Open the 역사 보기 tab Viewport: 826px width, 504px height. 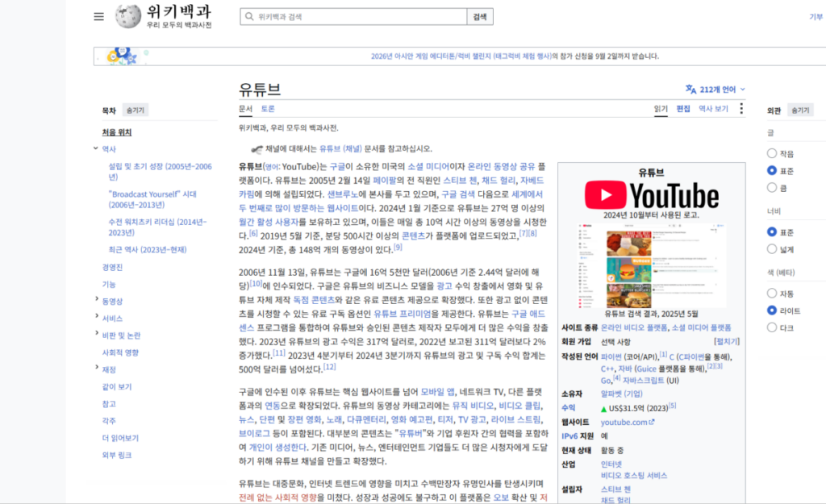tap(713, 109)
